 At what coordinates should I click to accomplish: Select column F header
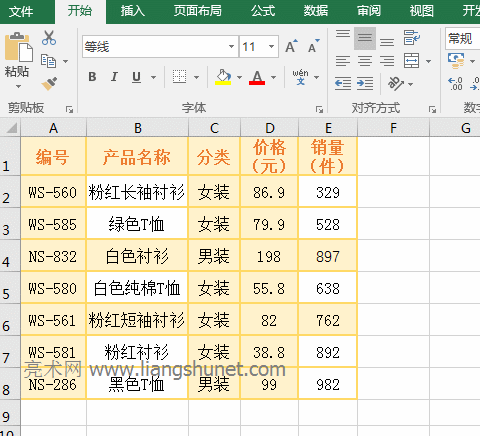tap(393, 128)
